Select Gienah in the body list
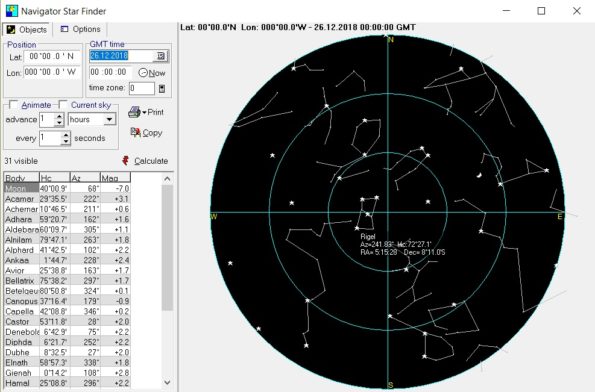Screen dimensions: 595x392 pos(67,373)
